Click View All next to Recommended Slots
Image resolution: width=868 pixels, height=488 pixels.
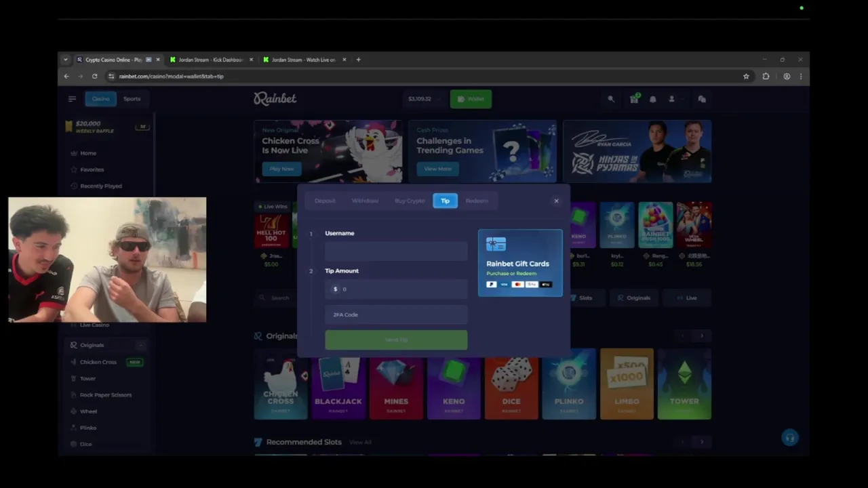[360, 443]
